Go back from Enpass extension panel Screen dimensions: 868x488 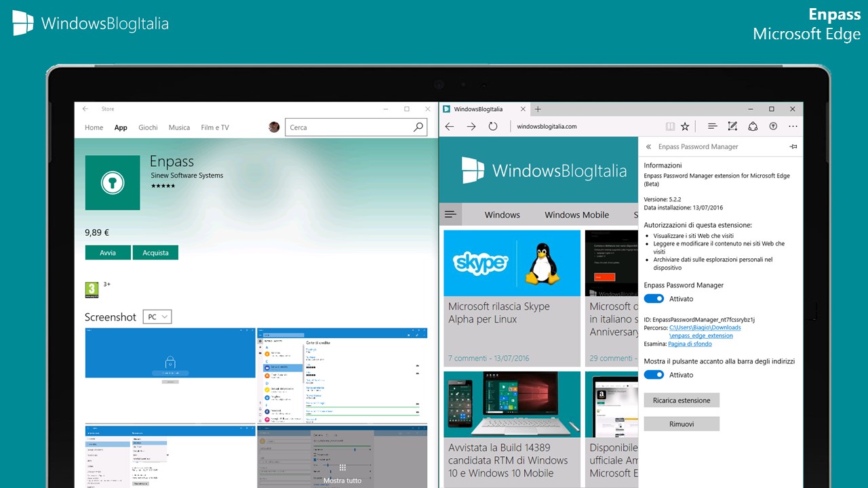click(x=648, y=146)
